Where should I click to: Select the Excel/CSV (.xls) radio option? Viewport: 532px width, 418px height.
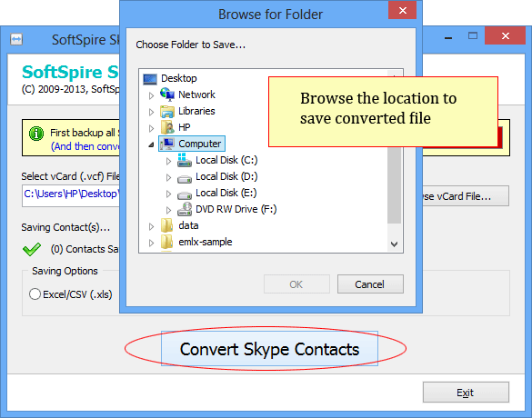35,294
